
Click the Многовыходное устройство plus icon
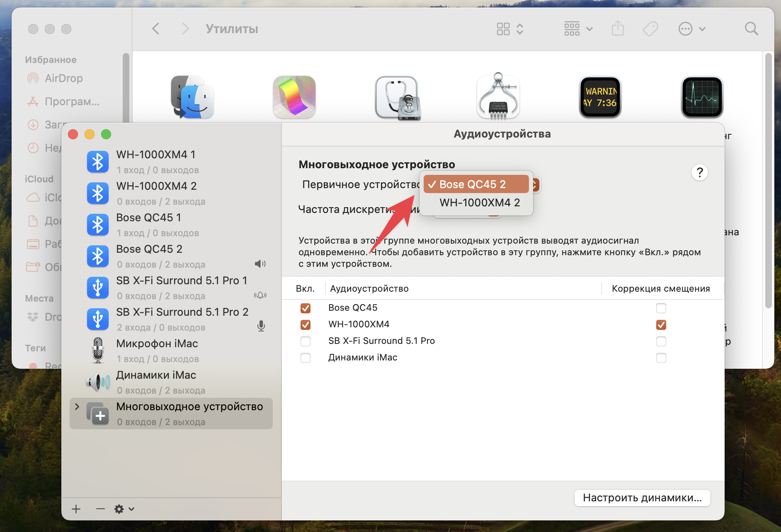click(x=98, y=414)
